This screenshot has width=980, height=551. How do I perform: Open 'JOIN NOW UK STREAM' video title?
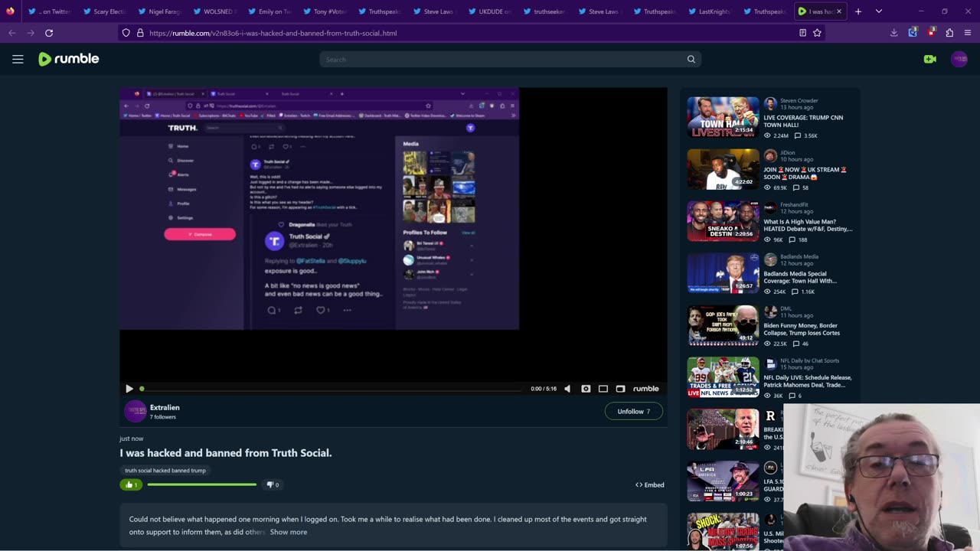(805, 173)
